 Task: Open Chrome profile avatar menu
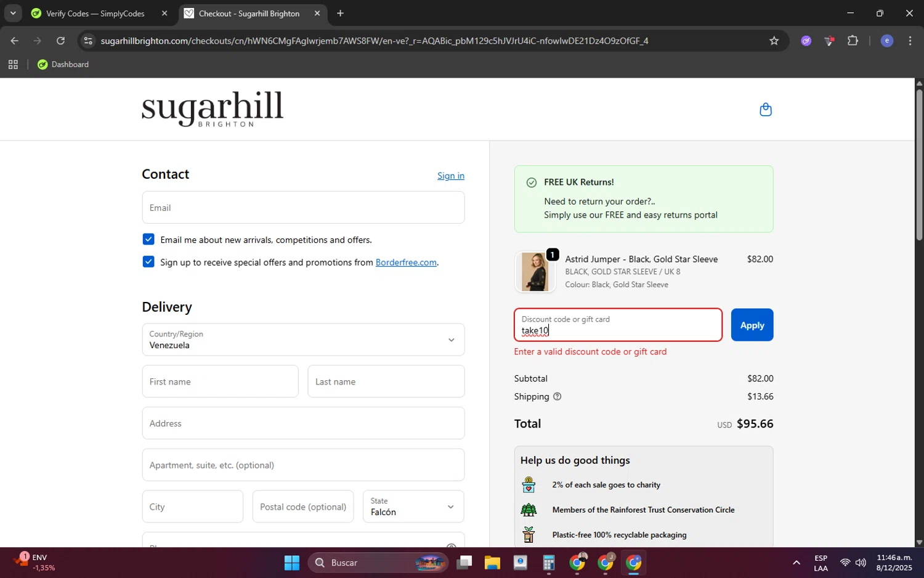click(887, 41)
